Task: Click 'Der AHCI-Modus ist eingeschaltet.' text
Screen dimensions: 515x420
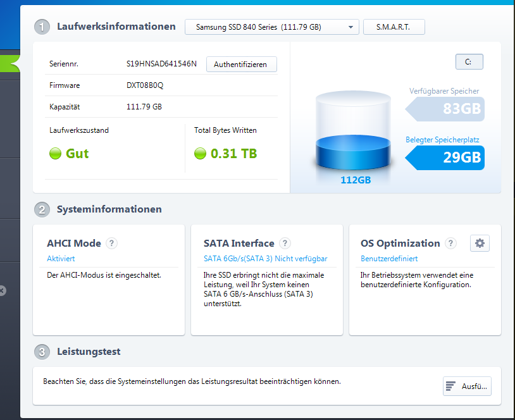Action: 104,275
